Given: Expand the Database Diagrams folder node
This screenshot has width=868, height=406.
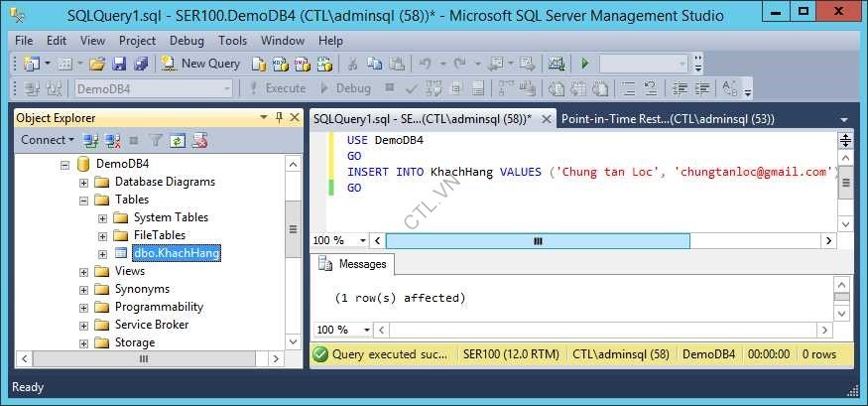Looking at the screenshot, I should (x=84, y=182).
